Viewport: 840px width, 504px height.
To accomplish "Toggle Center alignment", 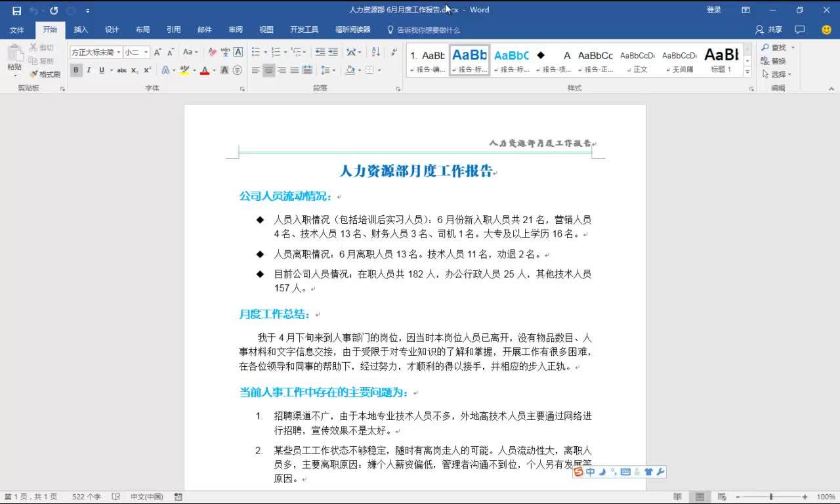I will click(269, 70).
